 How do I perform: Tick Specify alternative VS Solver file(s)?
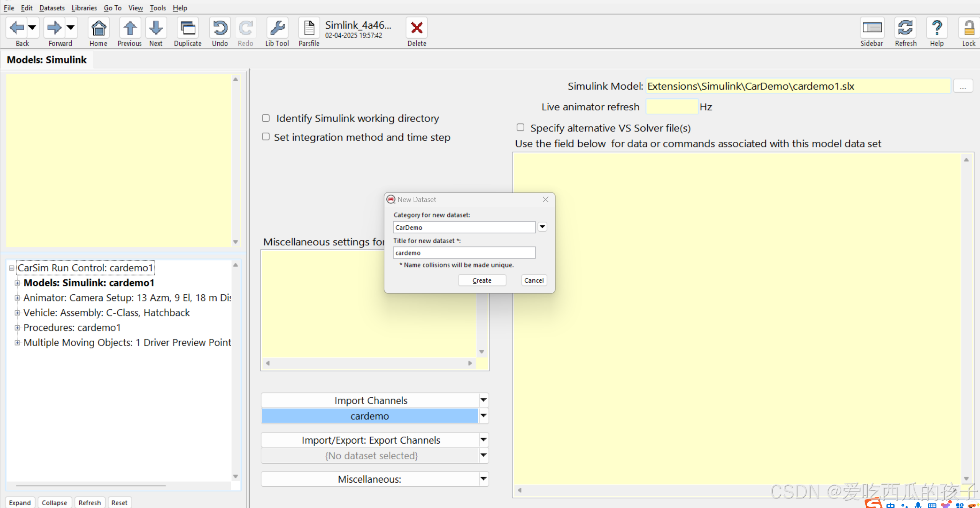(520, 127)
